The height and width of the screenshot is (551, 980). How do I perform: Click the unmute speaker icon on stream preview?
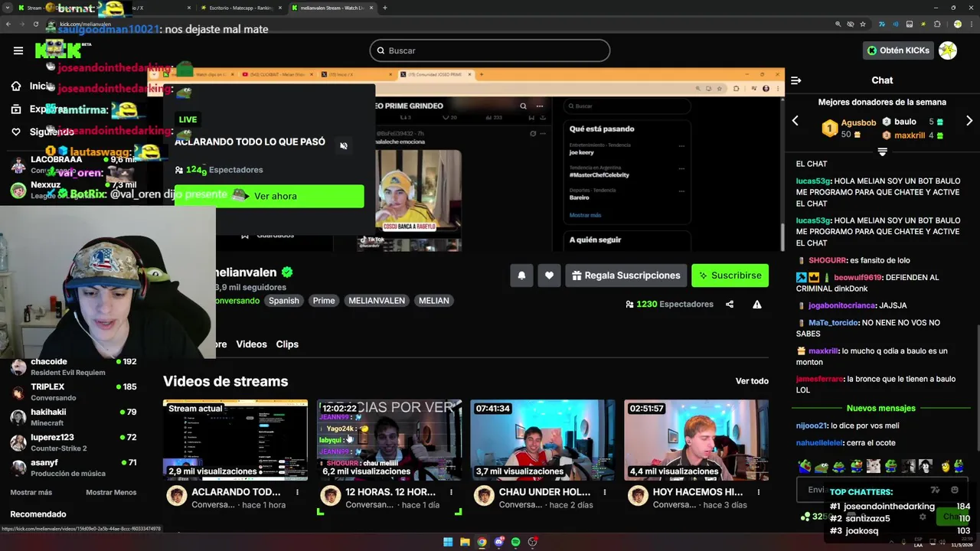(x=344, y=146)
